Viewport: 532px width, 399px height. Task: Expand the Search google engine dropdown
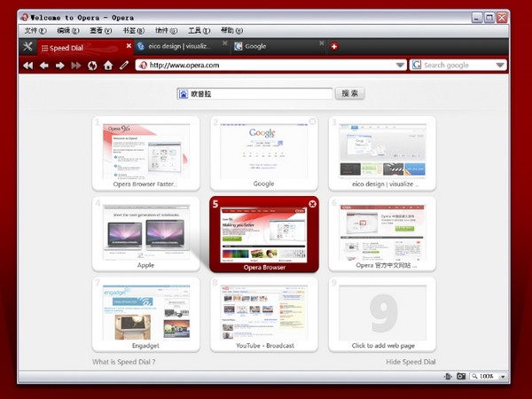(x=500, y=65)
